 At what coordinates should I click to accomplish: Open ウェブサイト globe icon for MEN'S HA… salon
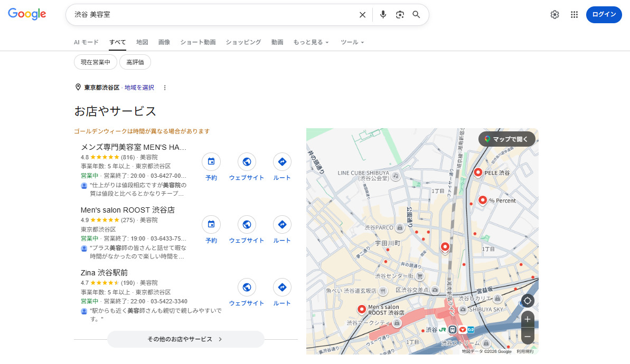coord(247,162)
